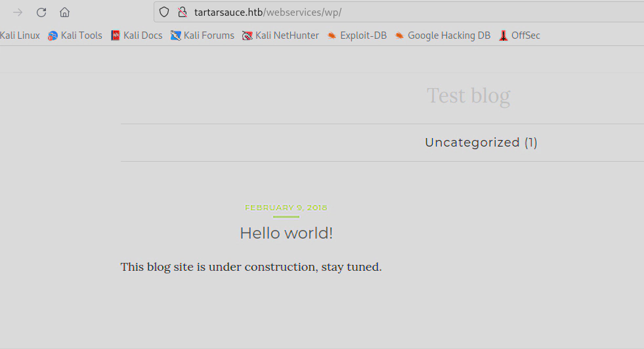This screenshot has width=644, height=349.
Task: Open the Kali Linux bookmark
Action: pos(20,35)
